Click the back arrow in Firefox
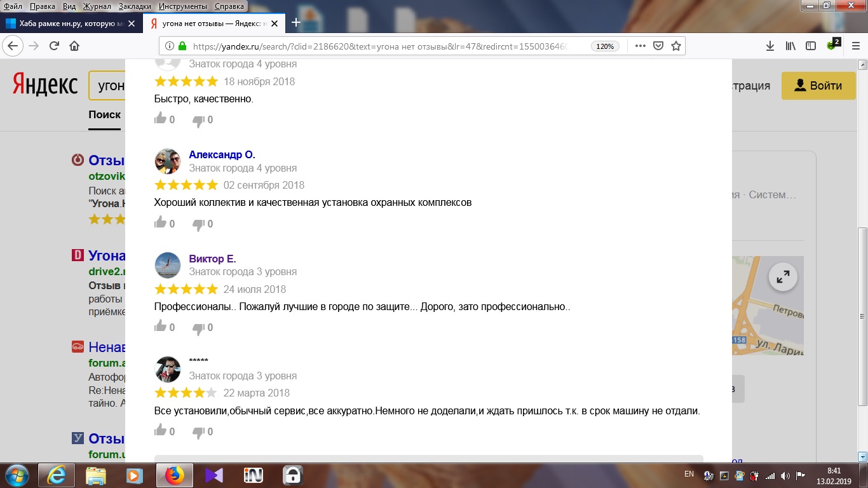This screenshot has width=868, height=488. pyautogui.click(x=13, y=46)
